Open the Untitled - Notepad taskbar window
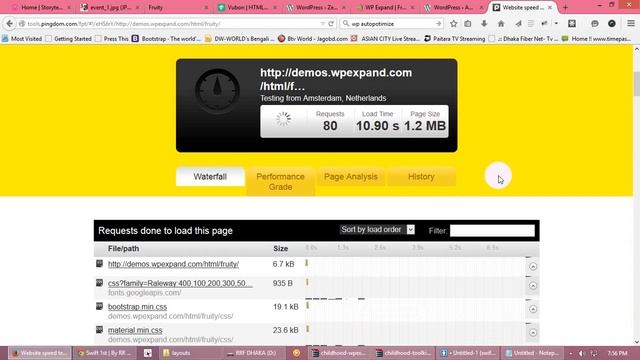This screenshot has height=360, width=640. (x=533, y=353)
